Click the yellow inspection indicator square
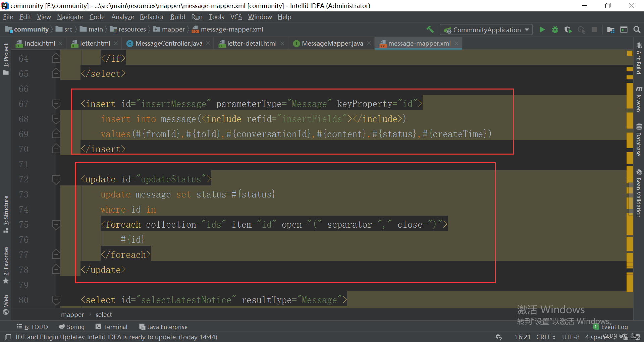This screenshot has width=644, height=342. coord(630,53)
